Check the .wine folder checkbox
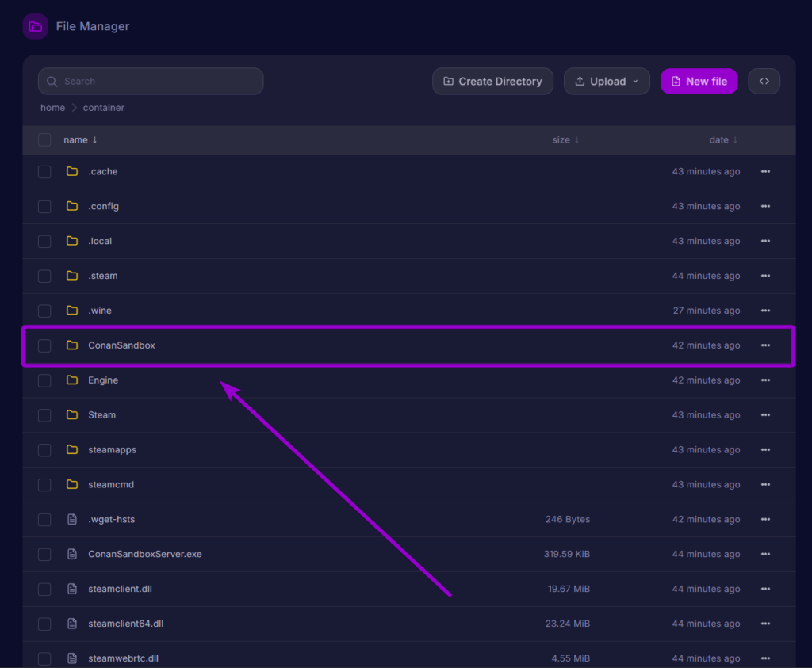 coord(44,311)
